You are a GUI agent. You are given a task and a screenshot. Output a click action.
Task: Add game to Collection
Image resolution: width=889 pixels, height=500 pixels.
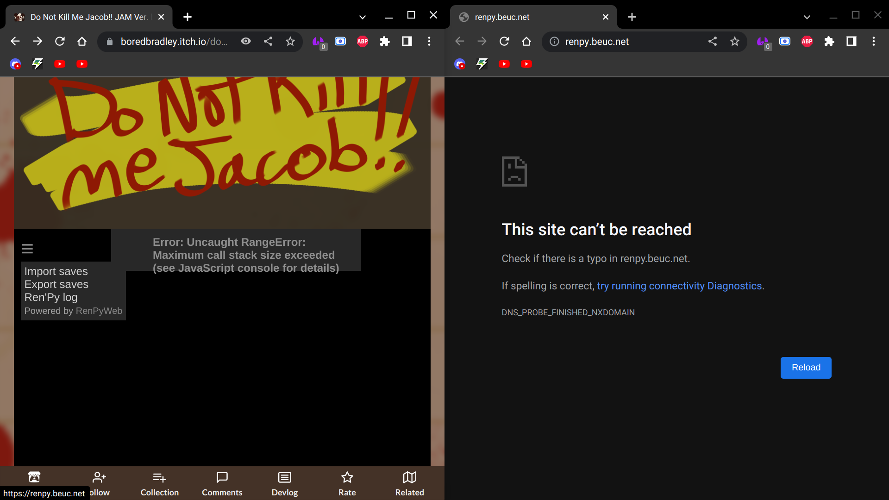click(159, 484)
